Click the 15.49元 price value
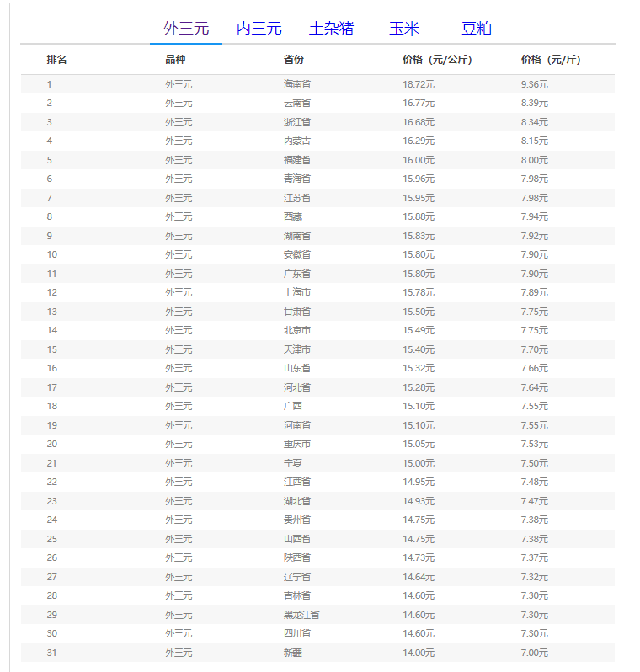Image resolution: width=640 pixels, height=672 pixels. click(x=419, y=330)
